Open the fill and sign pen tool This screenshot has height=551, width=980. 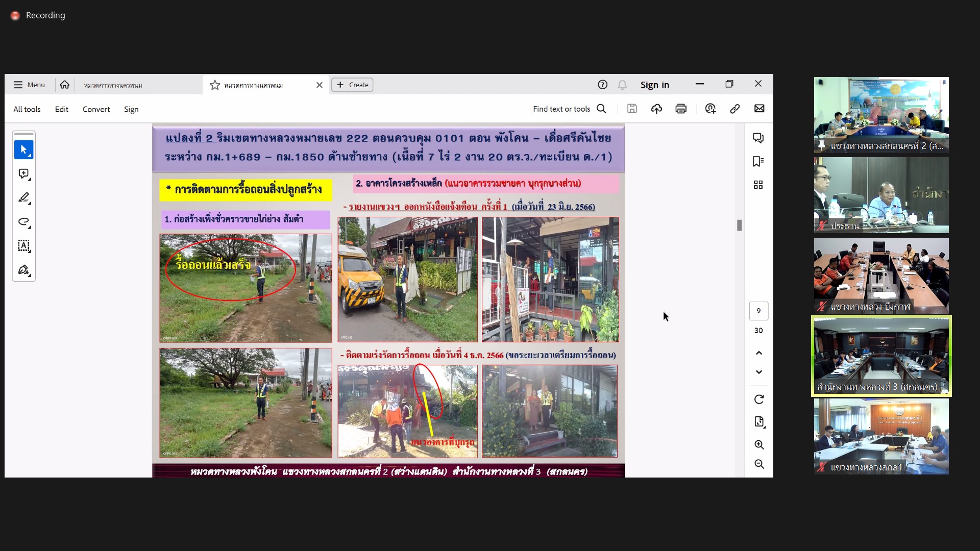click(23, 270)
